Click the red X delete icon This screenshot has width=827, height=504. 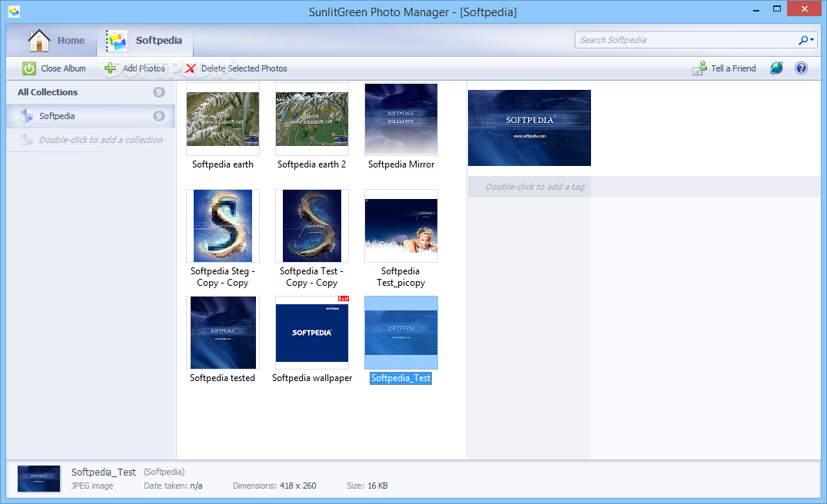point(191,68)
